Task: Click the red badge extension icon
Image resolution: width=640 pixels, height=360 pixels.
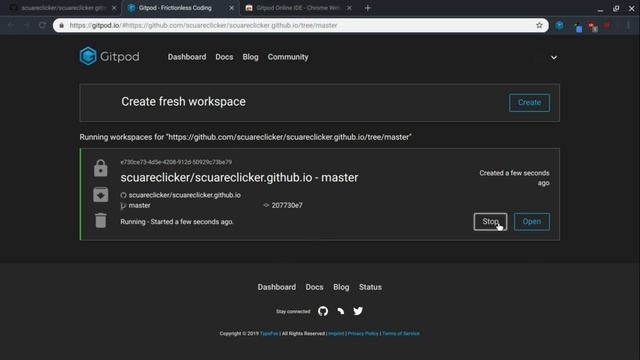Action: pyautogui.click(x=592, y=27)
